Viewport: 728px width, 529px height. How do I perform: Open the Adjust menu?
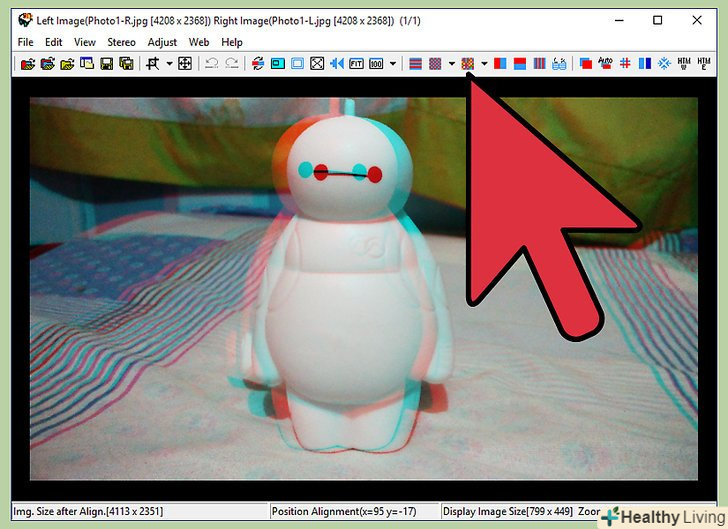tap(162, 42)
